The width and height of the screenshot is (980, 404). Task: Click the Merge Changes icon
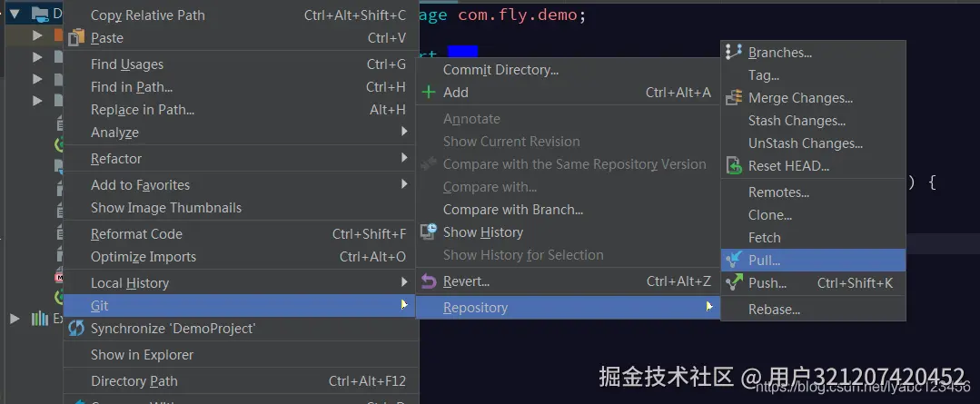(x=734, y=98)
